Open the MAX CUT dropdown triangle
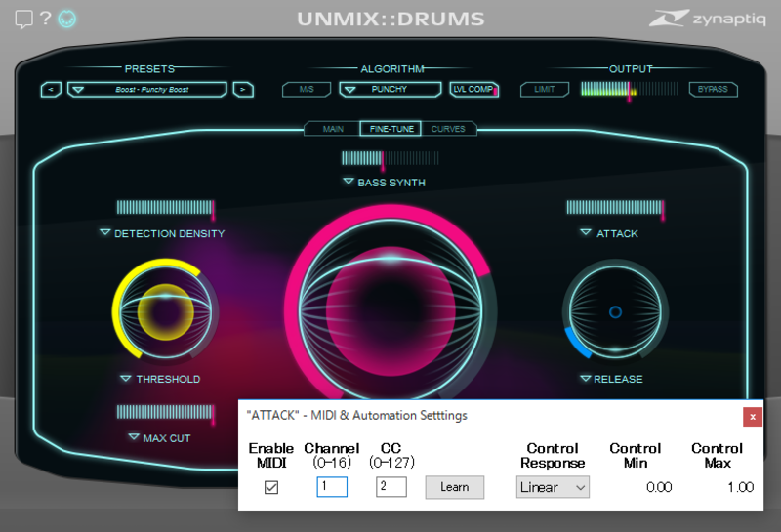 [134, 437]
